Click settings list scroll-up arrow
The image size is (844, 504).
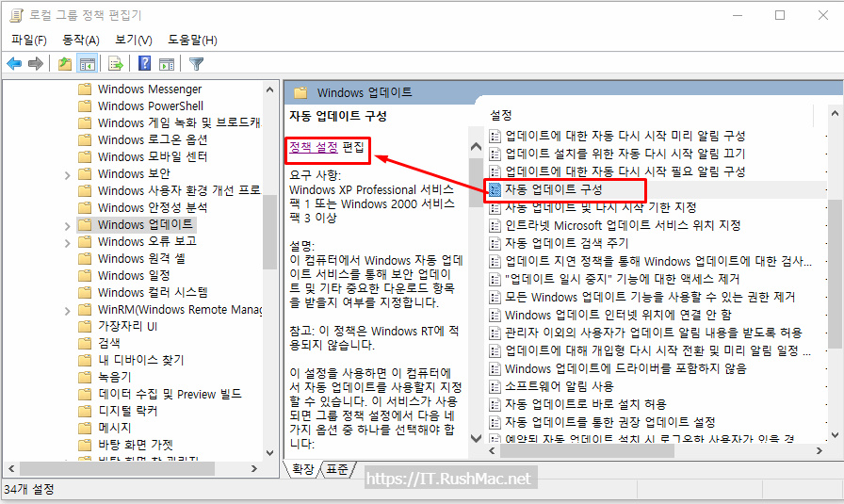pyautogui.click(x=835, y=113)
